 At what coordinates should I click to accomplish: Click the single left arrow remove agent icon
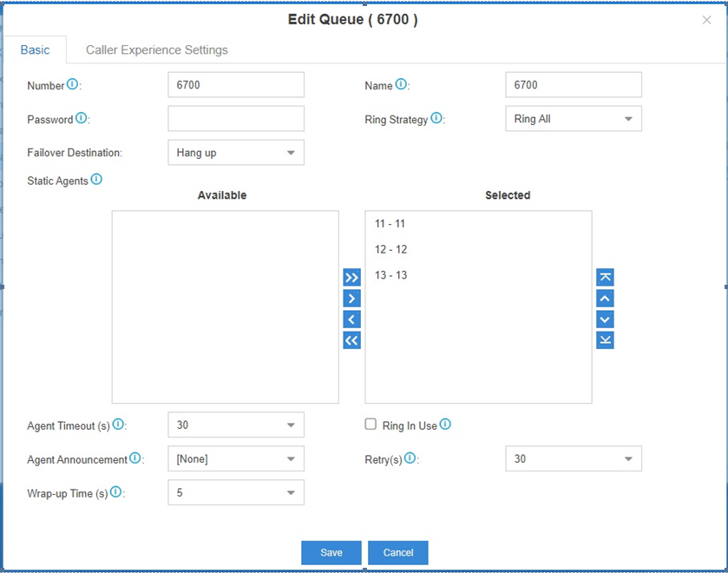point(352,319)
